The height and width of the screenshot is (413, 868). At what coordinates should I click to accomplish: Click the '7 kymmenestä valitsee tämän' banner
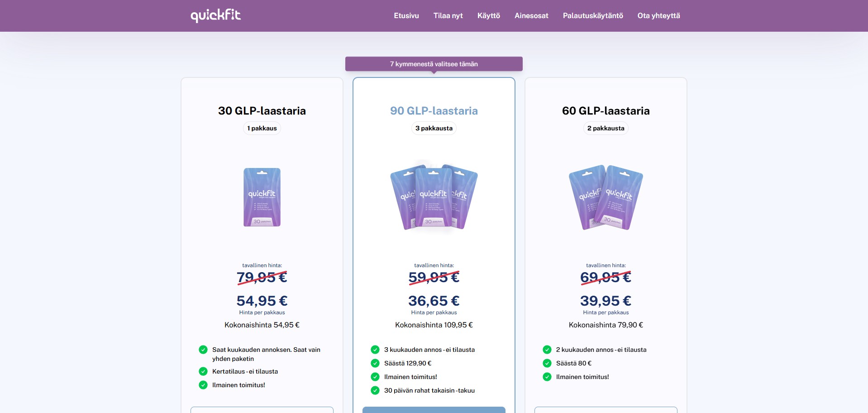pyautogui.click(x=434, y=64)
